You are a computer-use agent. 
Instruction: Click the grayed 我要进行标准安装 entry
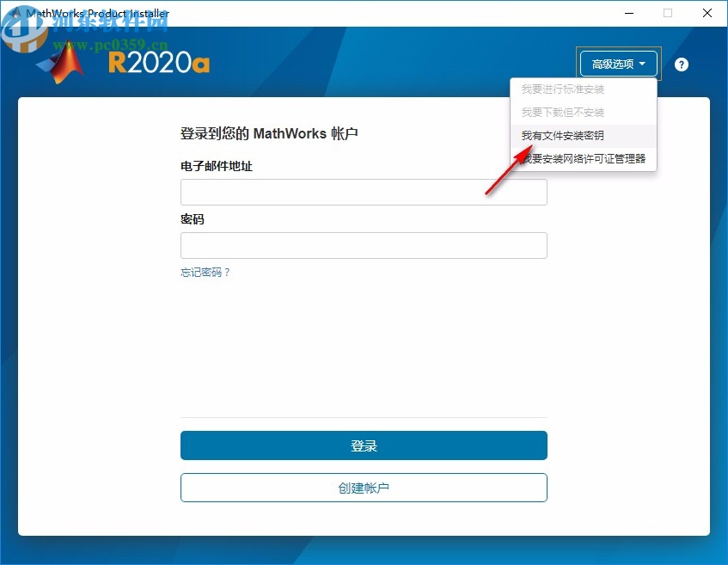[x=565, y=89]
